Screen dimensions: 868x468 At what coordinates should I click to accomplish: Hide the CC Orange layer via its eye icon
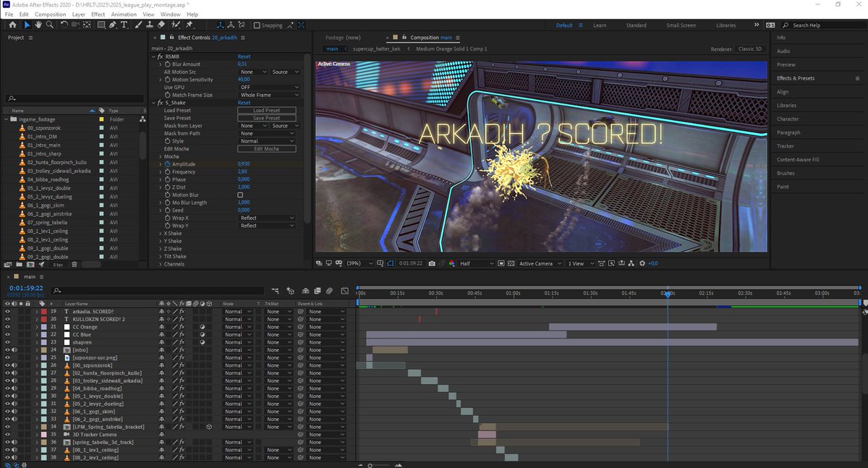(8, 327)
